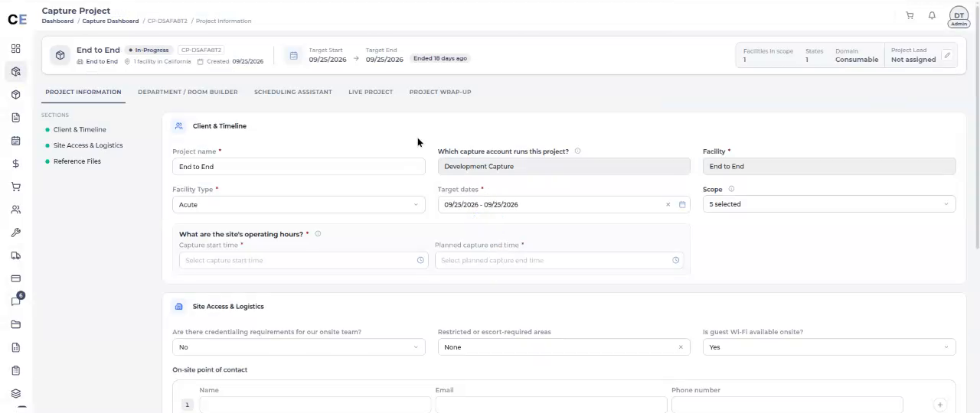The height and width of the screenshot is (413, 980).
Task: Open the guest Wi-Fi Yes dropdown
Action: 829,347
